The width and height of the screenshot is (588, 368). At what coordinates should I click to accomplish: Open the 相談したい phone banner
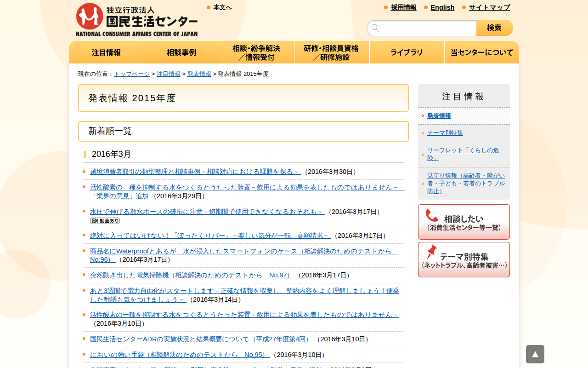pyautogui.click(x=464, y=222)
